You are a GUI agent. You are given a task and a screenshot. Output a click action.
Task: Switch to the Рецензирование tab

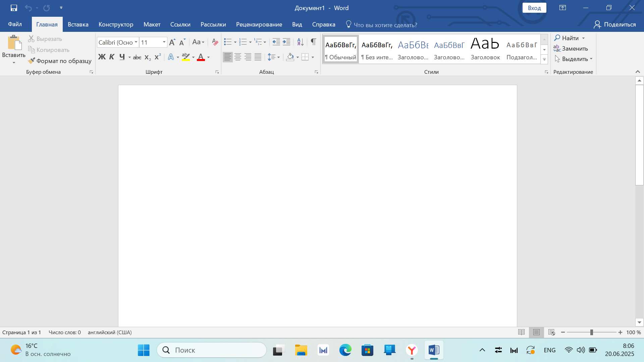click(259, 24)
